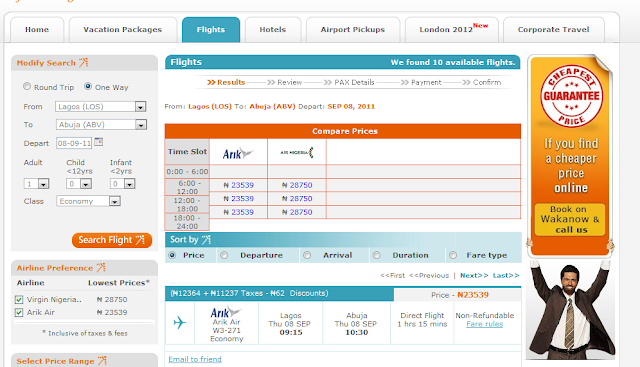Sort results by Departure radio option

[x=224, y=255]
